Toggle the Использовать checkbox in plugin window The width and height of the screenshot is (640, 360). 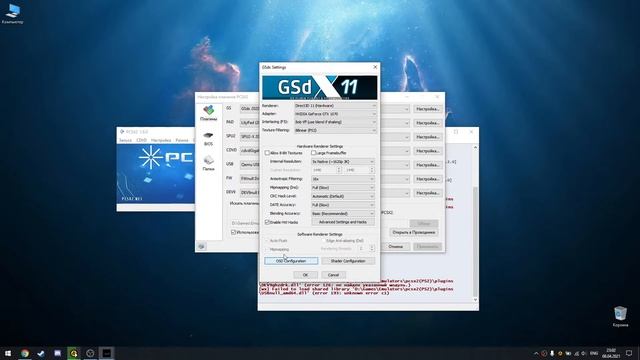coord(233,232)
